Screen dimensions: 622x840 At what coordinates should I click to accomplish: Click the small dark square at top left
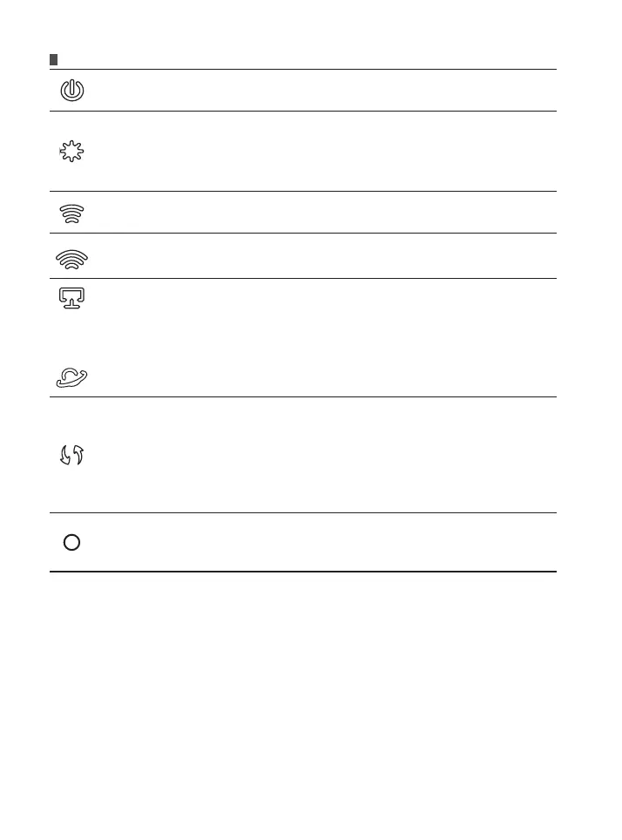click(x=53, y=60)
